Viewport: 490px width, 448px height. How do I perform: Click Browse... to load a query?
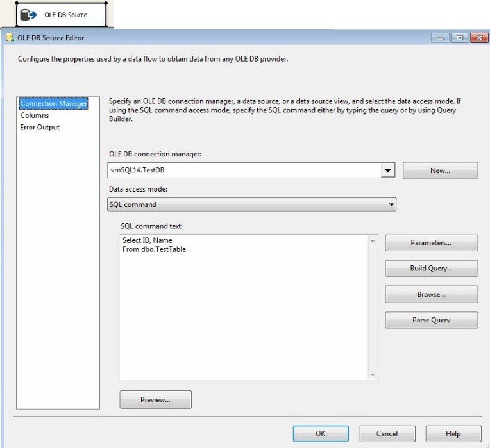pos(431,294)
